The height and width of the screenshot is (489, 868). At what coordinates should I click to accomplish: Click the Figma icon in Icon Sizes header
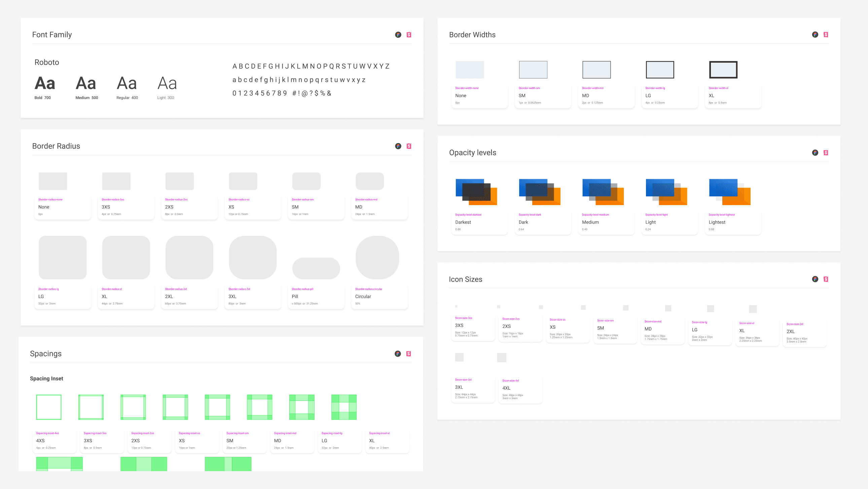click(815, 279)
